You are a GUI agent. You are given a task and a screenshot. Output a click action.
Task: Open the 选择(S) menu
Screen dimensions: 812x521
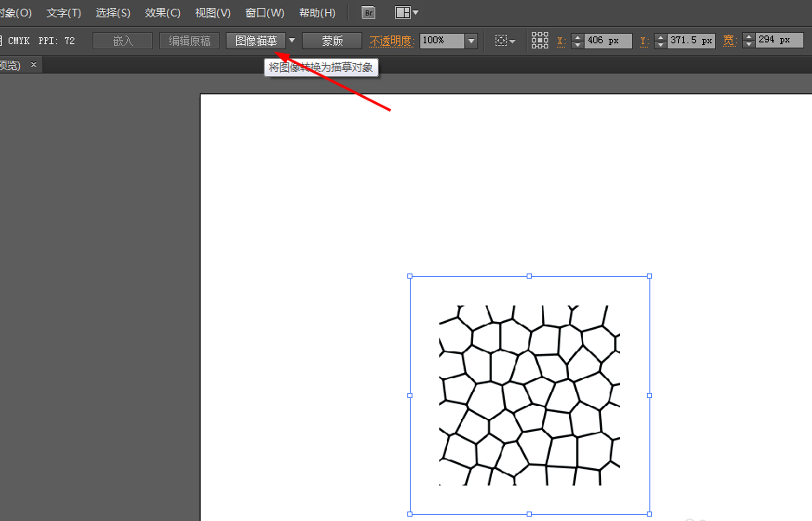coord(113,13)
